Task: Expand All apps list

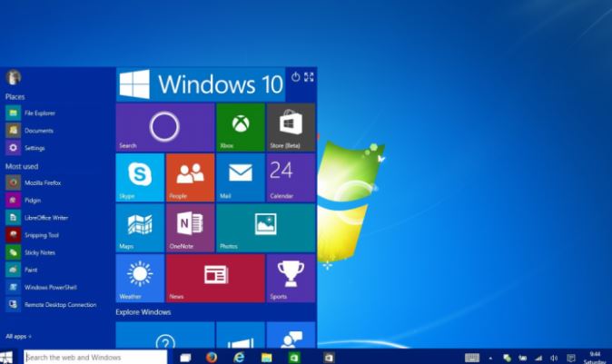Action: click(x=18, y=336)
